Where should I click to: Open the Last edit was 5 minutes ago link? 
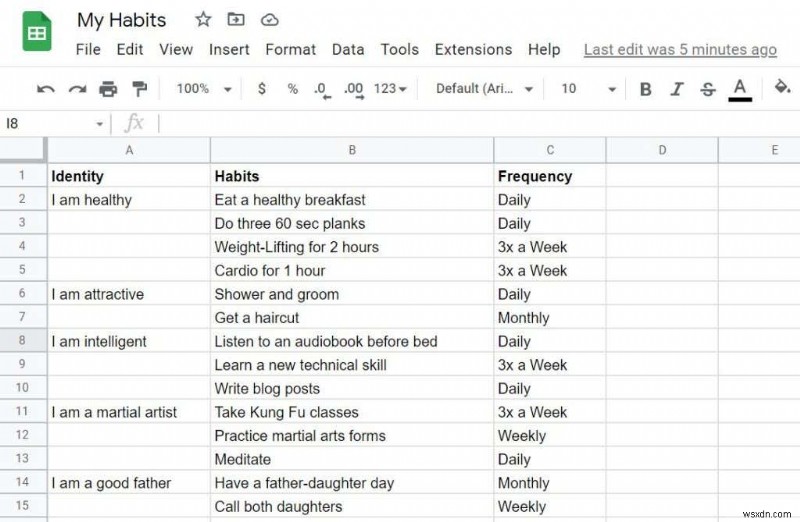680,49
